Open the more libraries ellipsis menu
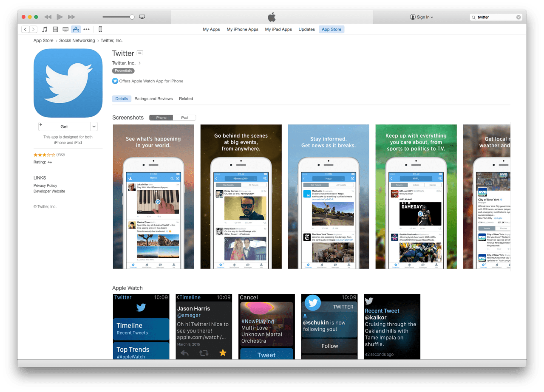 click(87, 29)
